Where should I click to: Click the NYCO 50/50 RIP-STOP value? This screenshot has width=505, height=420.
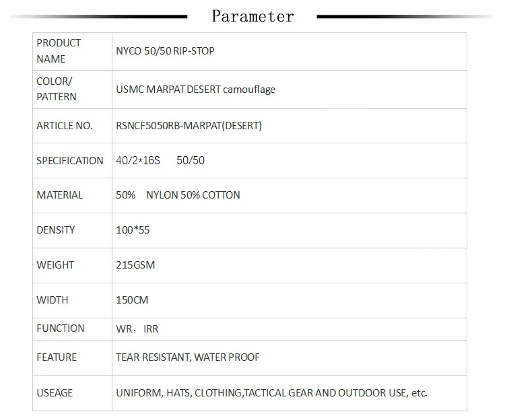[x=165, y=51]
